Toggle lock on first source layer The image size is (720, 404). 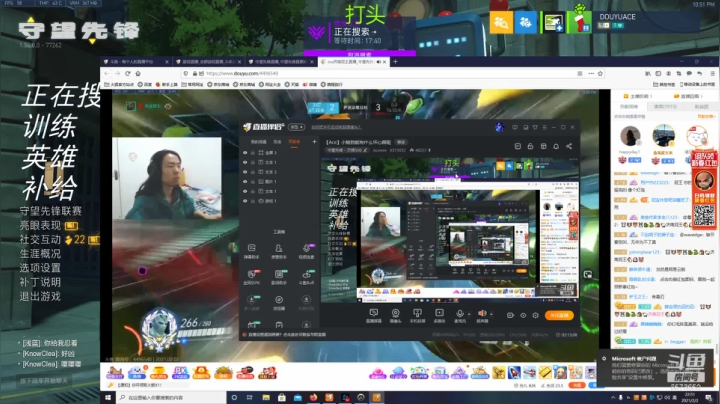tap(253, 152)
